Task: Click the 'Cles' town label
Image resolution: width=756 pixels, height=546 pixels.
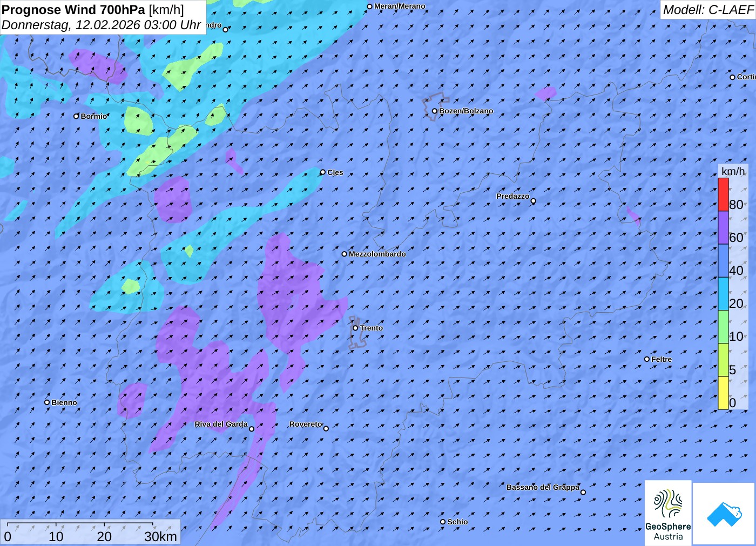Action: click(x=335, y=172)
